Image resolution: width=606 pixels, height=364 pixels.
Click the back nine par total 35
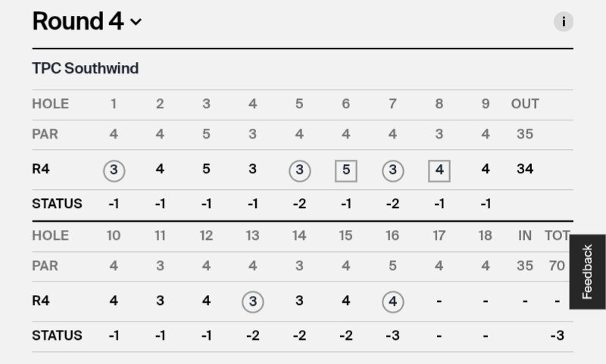(x=525, y=266)
